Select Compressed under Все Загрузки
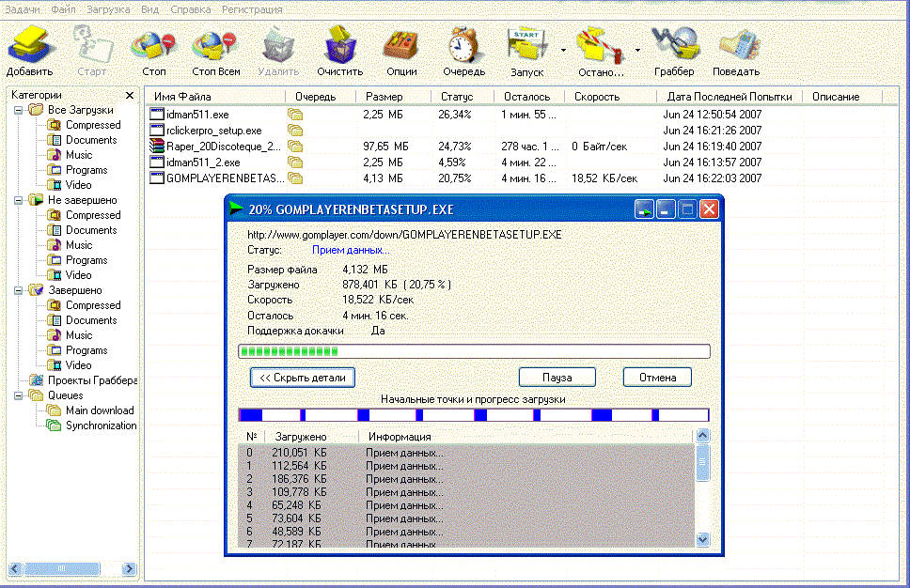This screenshot has width=910, height=588. tap(93, 125)
